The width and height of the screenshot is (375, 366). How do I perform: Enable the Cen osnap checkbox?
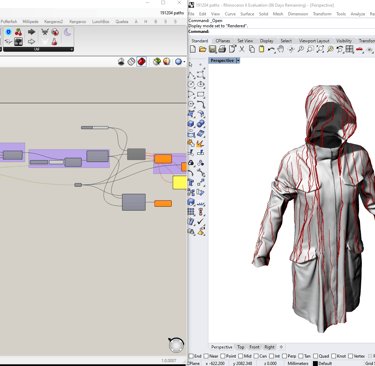pos(256,356)
